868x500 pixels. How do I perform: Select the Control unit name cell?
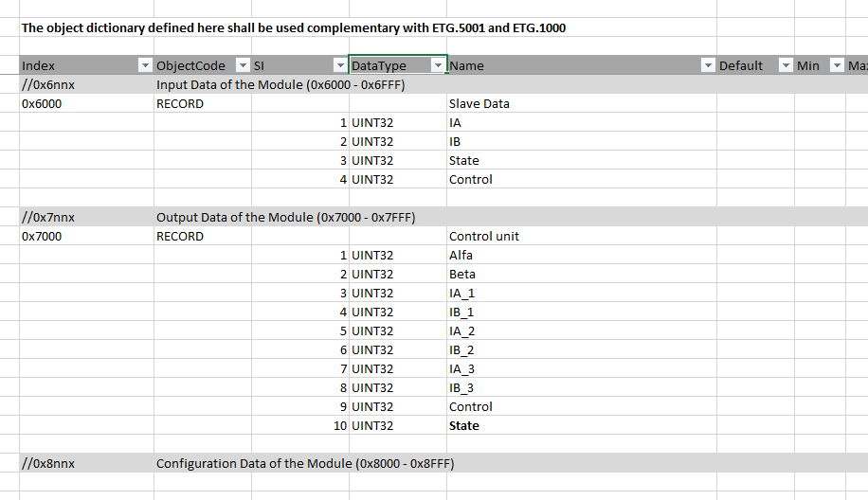click(x=581, y=236)
